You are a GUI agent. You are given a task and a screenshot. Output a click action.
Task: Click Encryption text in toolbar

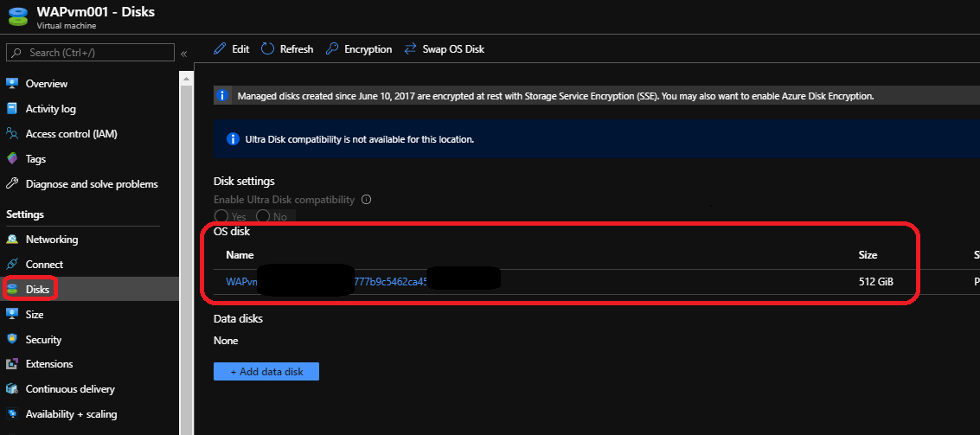point(368,48)
